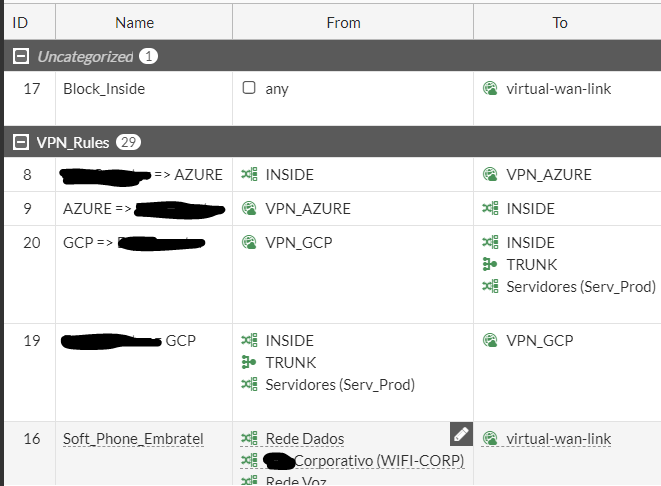Click virtual-wan-link icon in Block_Inside rule
The width and height of the screenshot is (661, 486).
coord(490,88)
